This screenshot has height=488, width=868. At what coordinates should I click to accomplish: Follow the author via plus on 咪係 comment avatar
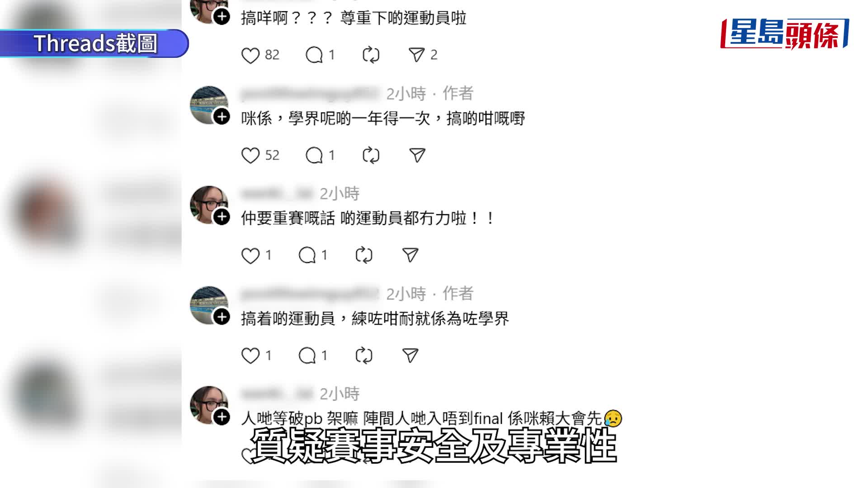[x=222, y=117]
